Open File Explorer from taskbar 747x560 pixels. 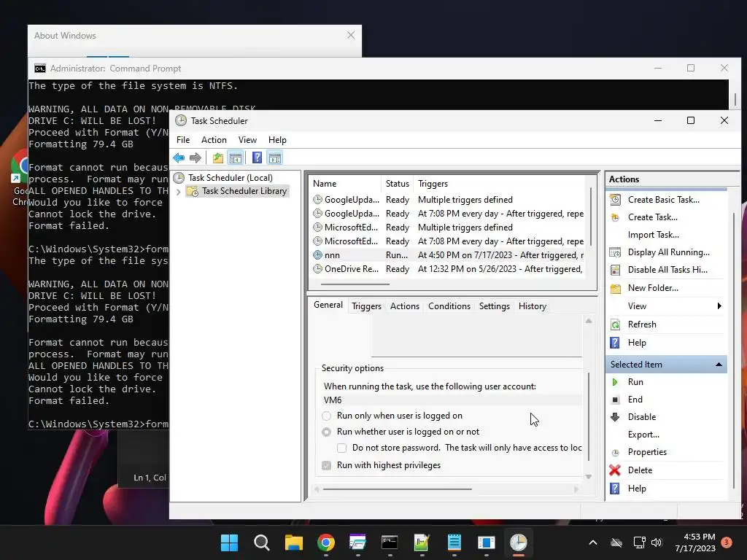[x=293, y=542]
